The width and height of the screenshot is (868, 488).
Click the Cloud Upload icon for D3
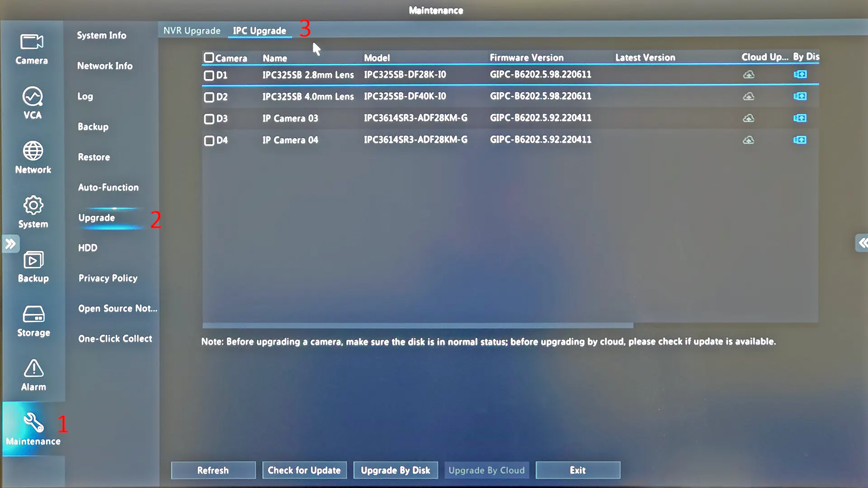click(748, 118)
